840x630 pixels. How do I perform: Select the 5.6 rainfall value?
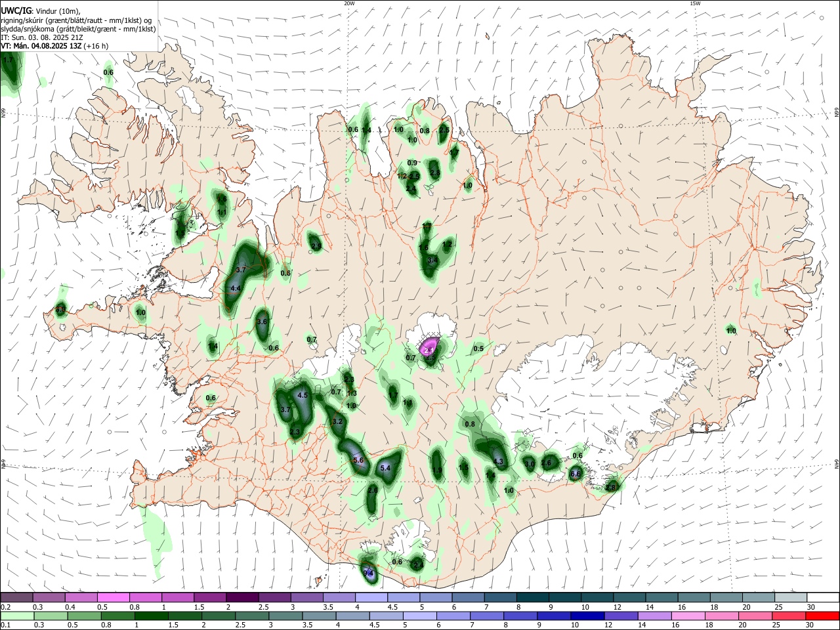tap(358, 461)
